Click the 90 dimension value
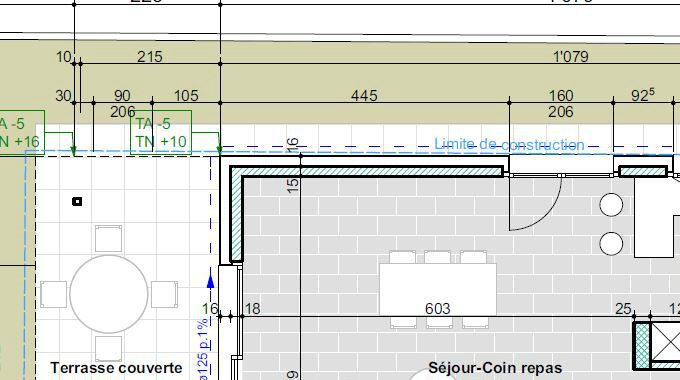 [122, 95]
